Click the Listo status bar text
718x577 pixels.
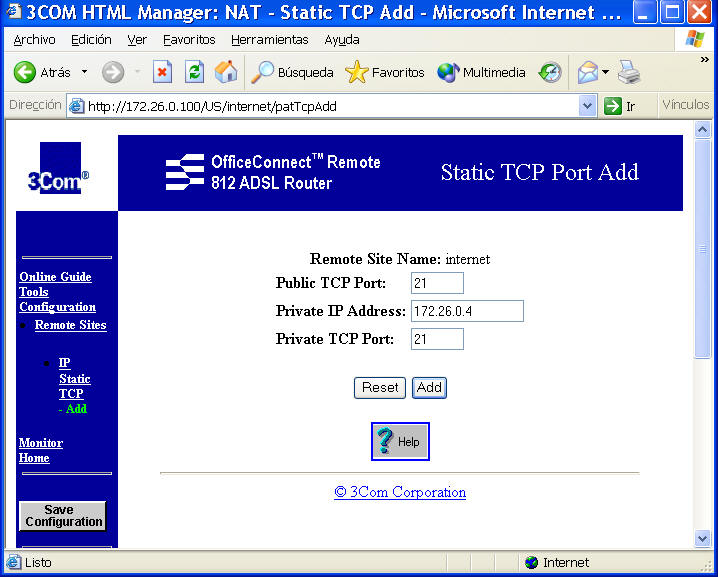38,562
